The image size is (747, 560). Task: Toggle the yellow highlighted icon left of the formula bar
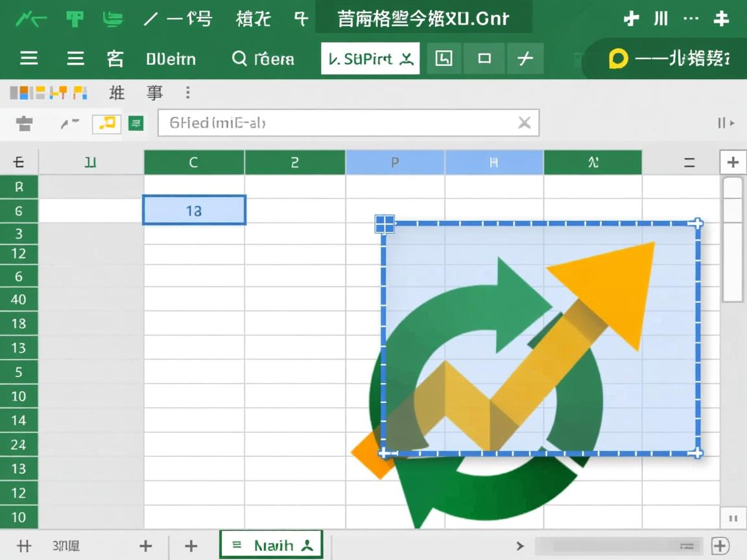tap(107, 123)
